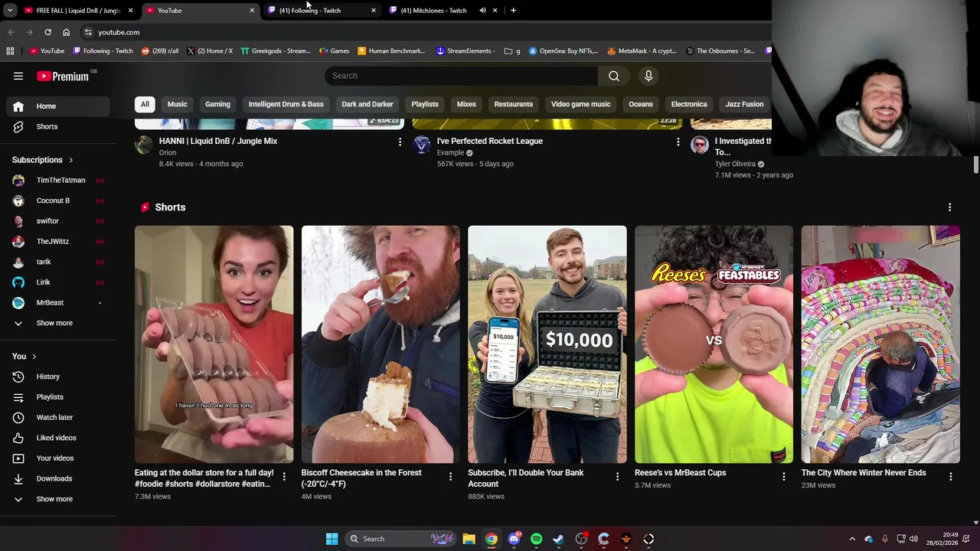The width and height of the screenshot is (980, 551).
Task: Open TimTheTatman subscription channel
Action: coord(58,181)
